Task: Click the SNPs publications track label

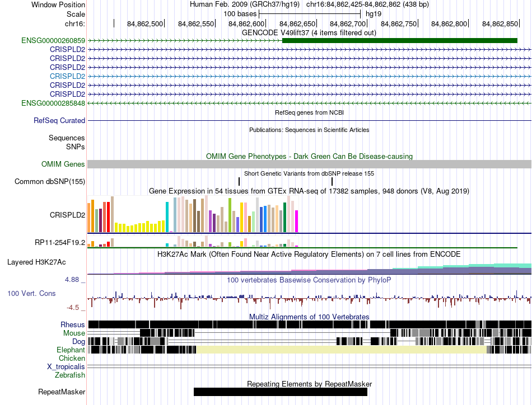Action: point(76,147)
